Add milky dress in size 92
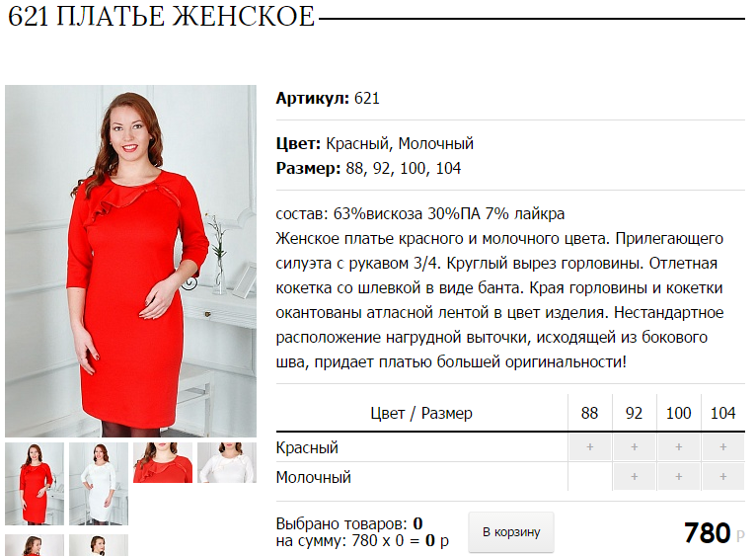The image size is (756, 556). click(x=634, y=477)
